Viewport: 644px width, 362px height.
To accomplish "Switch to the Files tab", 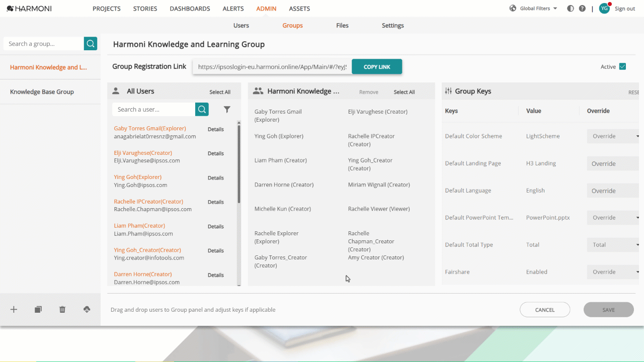I will click(342, 25).
